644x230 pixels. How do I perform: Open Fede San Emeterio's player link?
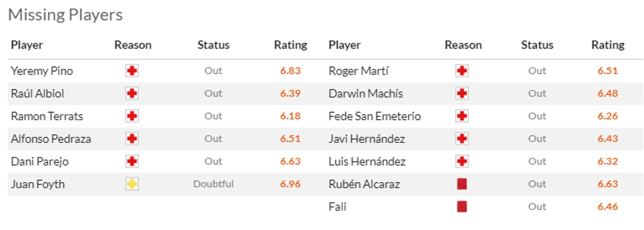[x=375, y=116]
